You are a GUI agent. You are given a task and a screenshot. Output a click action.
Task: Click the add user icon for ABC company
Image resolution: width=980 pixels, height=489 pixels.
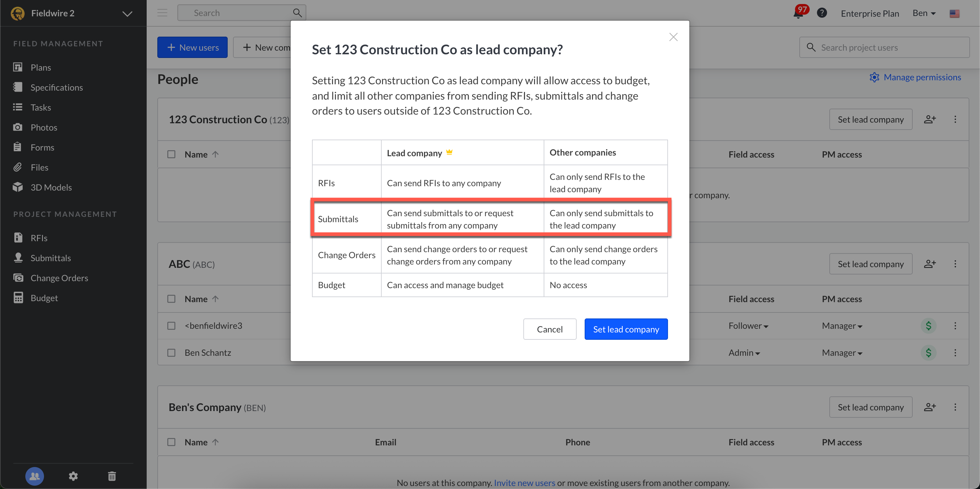930,263
